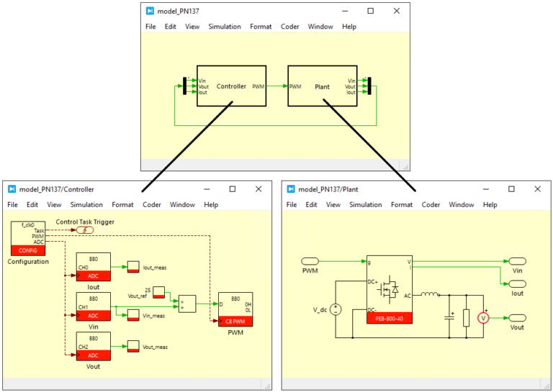Click the resize grip of Plant window

[x=547, y=385]
